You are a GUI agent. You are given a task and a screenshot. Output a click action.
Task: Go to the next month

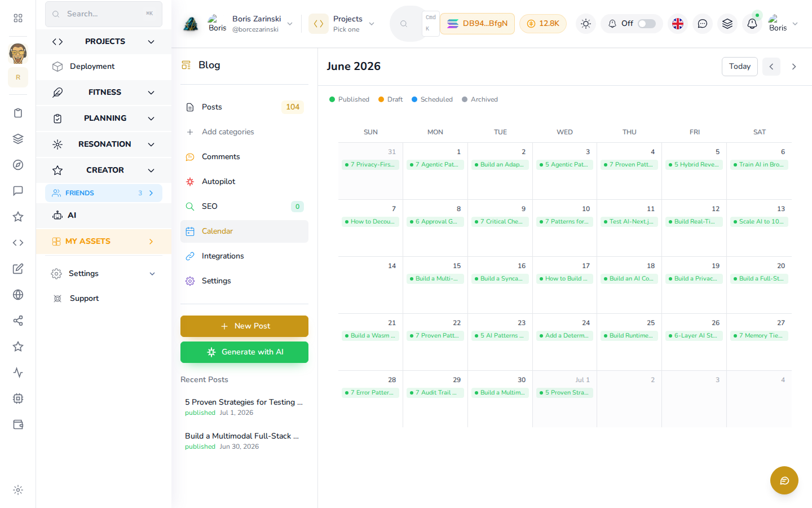pos(794,67)
